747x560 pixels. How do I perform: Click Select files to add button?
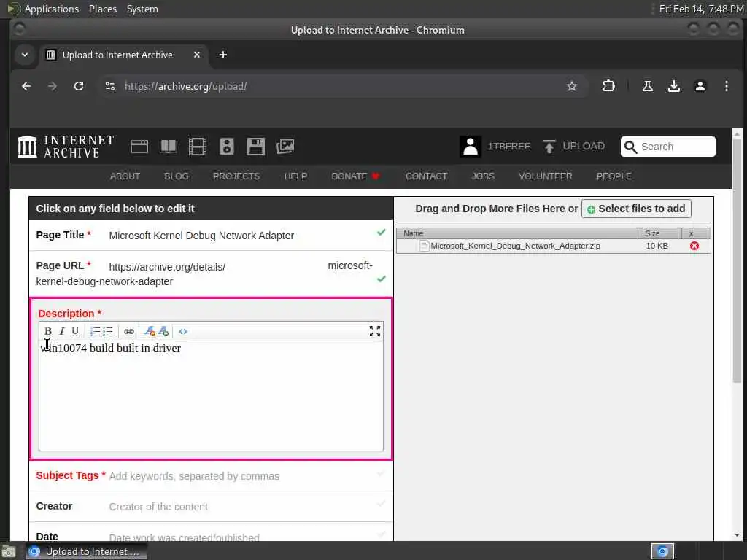click(x=636, y=209)
